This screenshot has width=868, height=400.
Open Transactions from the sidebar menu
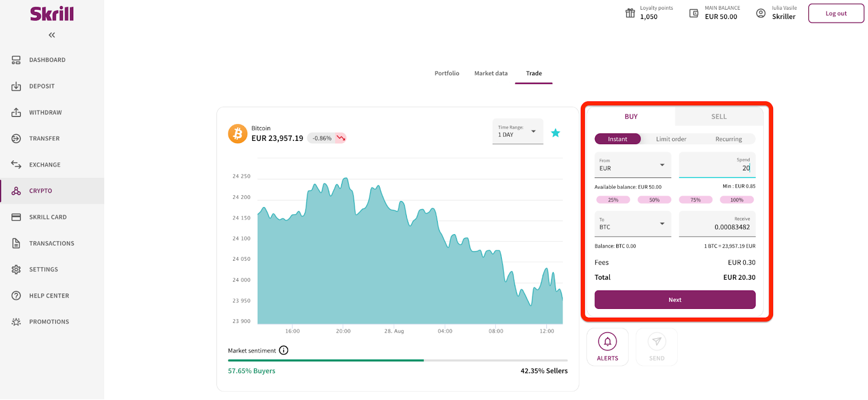click(52, 243)
